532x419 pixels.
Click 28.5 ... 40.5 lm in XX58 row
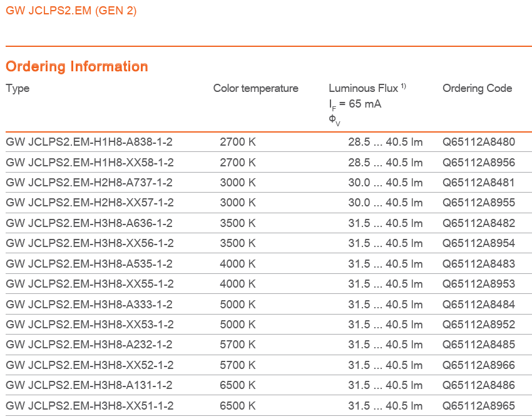coord(386,163)
